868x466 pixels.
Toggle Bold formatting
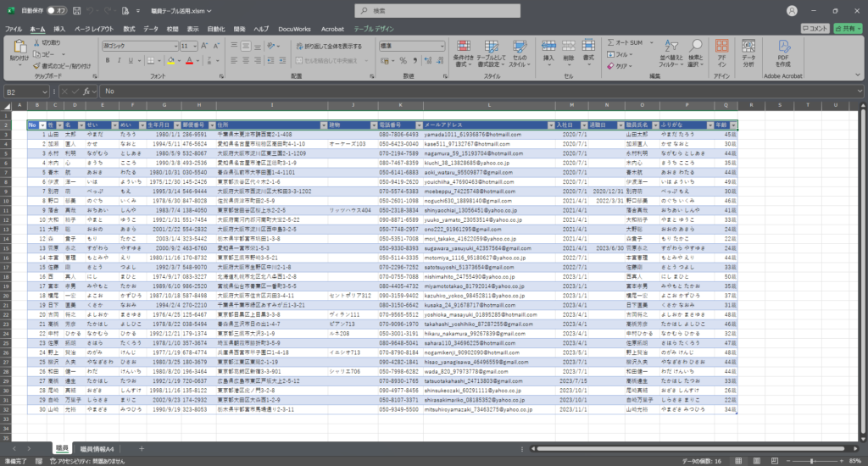[x=108, y=60]
